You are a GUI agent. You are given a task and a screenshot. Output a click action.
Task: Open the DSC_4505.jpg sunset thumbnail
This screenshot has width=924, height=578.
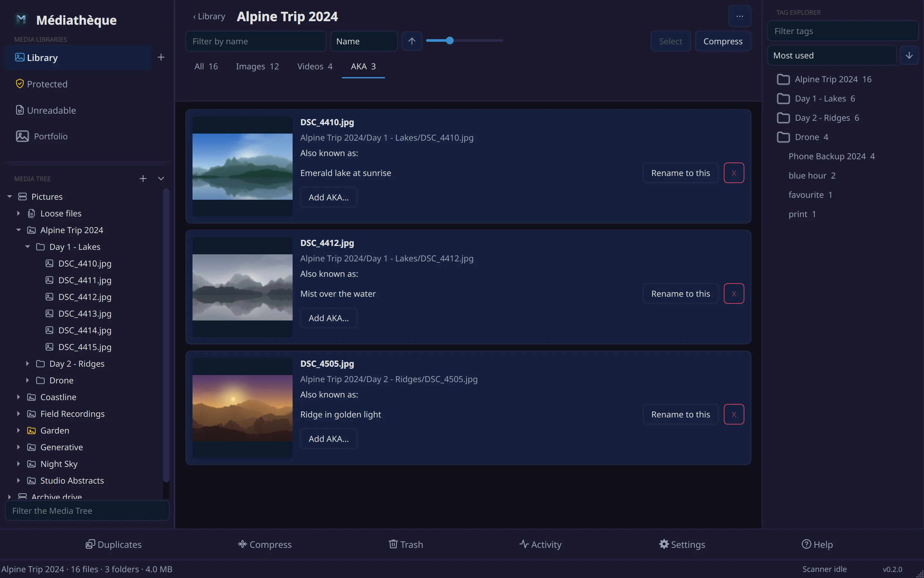[x=243, y=408]
